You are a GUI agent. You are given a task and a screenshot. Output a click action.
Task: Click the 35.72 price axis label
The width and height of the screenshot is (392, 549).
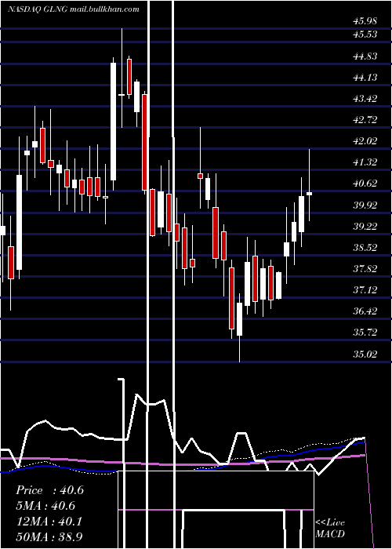pyautogui.click(x=365, y=333)
